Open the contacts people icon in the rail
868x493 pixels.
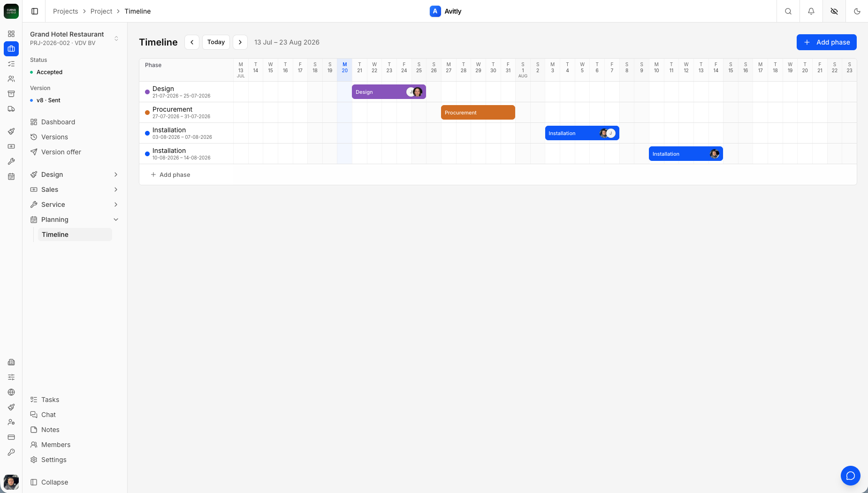point(11,79)
